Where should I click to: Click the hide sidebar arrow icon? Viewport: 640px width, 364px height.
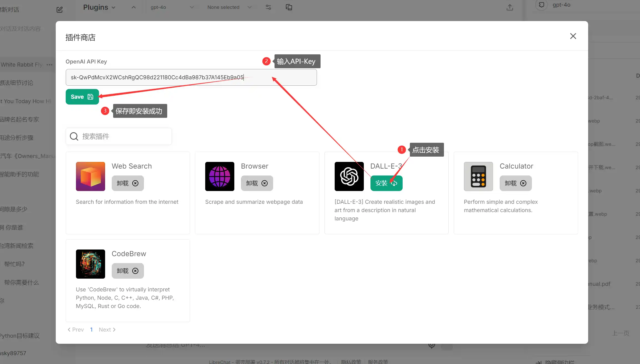(x=539, y=362)
